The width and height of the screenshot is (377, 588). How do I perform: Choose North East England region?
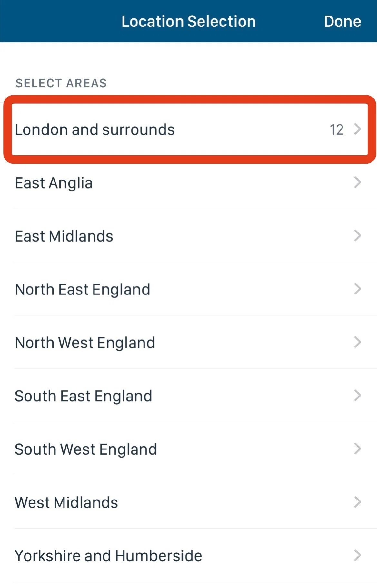coord(83,290)
